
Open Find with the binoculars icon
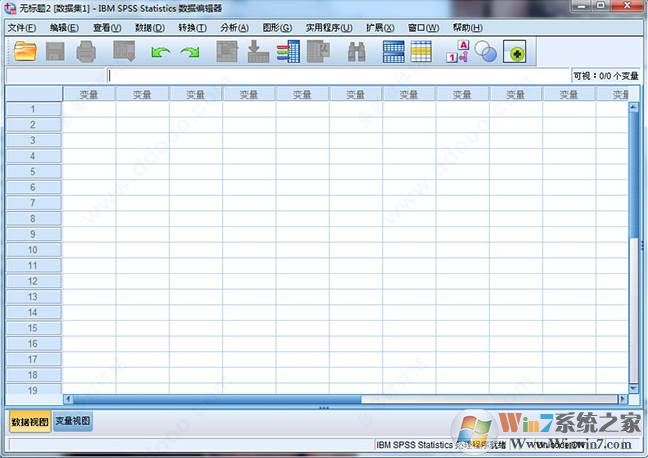pyautogui.click(x=356, y=51)
